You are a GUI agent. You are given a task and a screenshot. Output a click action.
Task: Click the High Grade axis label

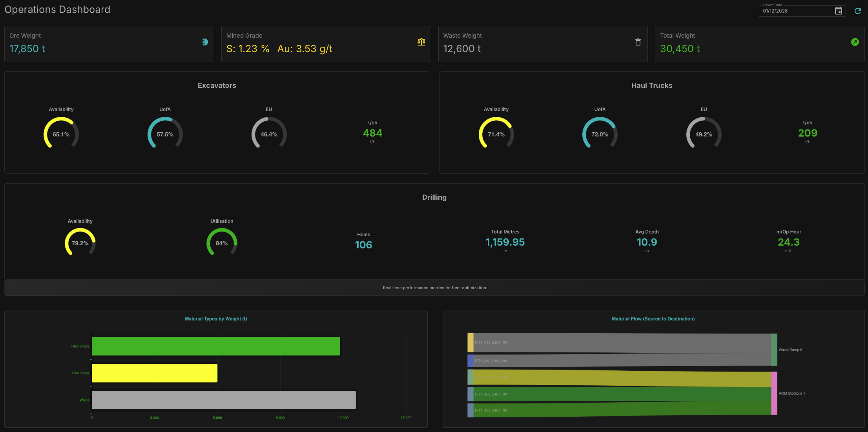80,346
